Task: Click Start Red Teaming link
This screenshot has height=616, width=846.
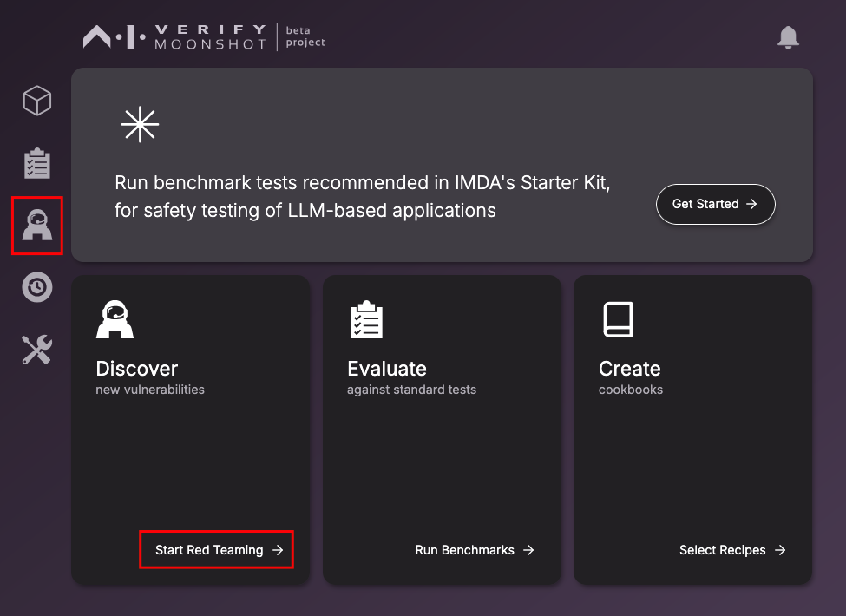Action: click(219, 550)
